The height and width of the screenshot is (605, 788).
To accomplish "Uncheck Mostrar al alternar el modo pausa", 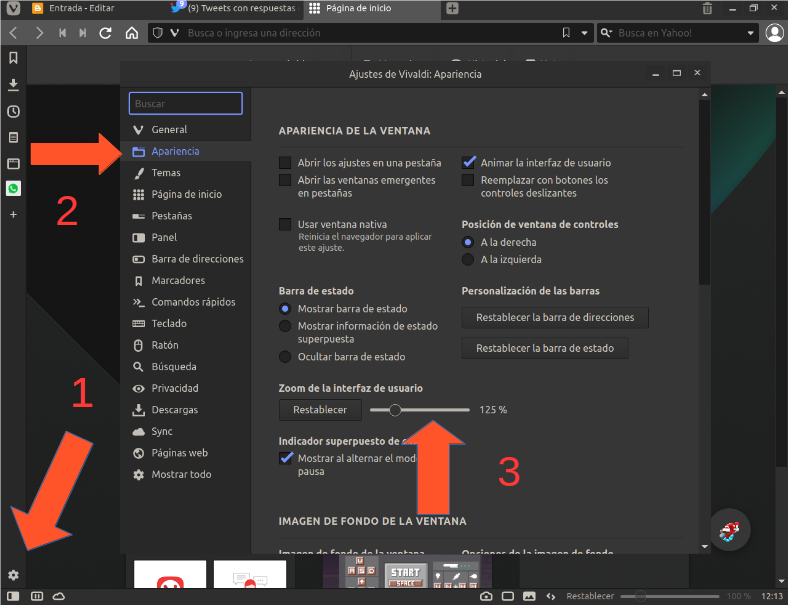I will click(x=286, y=458).
